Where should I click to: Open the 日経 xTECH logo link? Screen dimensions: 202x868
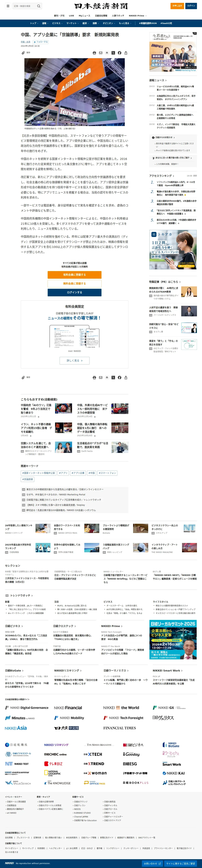[93, 754]
